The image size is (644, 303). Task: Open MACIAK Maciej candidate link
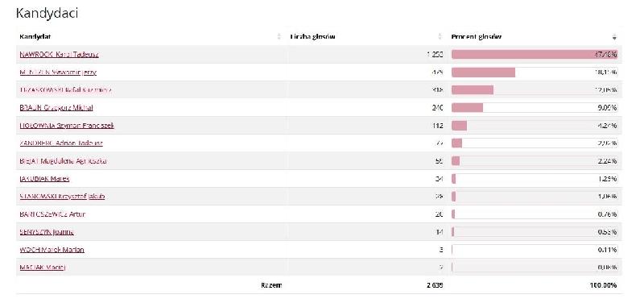pyautogui.click(x=43, y=268)
